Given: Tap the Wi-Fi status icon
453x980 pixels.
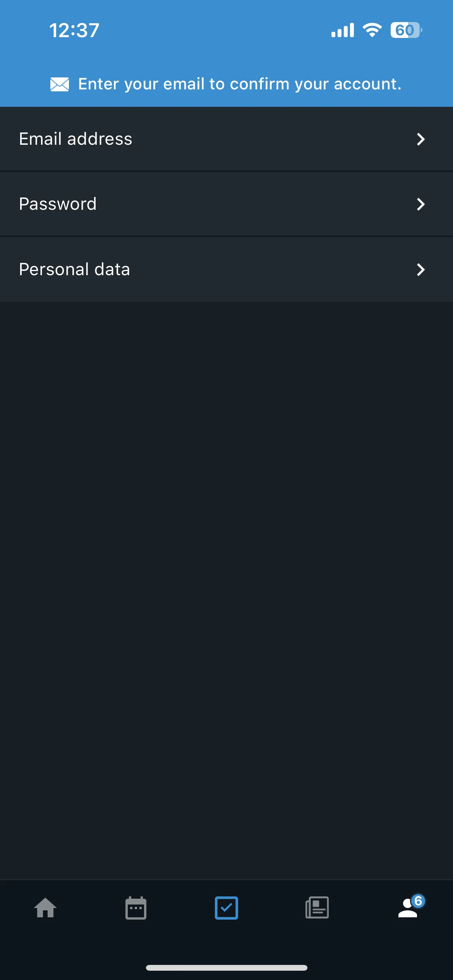Looking at the screenshot, I should tap(372, 30).
